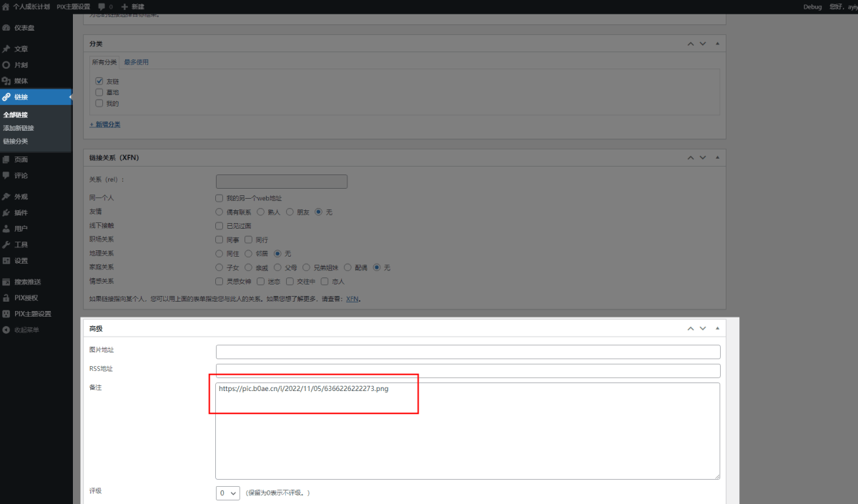858x504 pixels.
Task: Click the 评论 comment bubble icon in sidebar
Action: click(x=6, y=175)
